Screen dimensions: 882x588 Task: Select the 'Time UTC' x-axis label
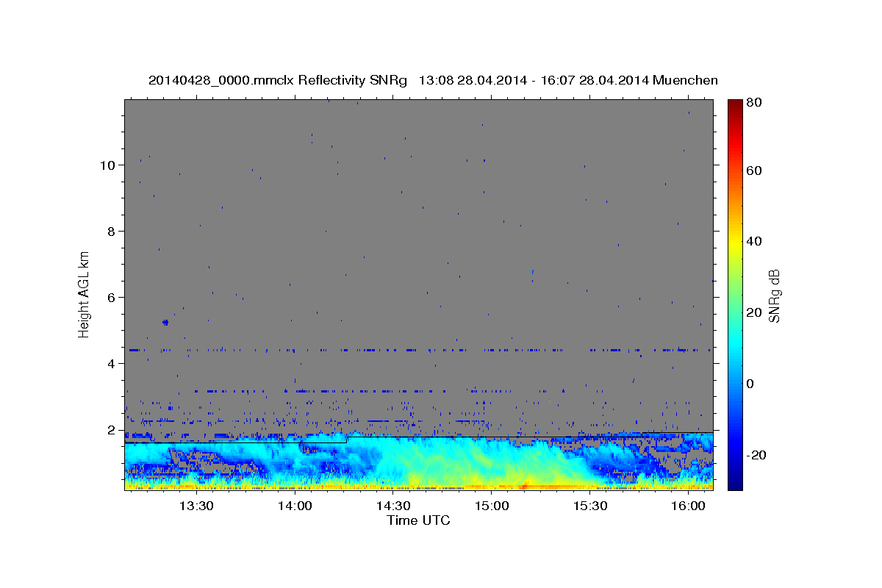(x=418, y=520)
